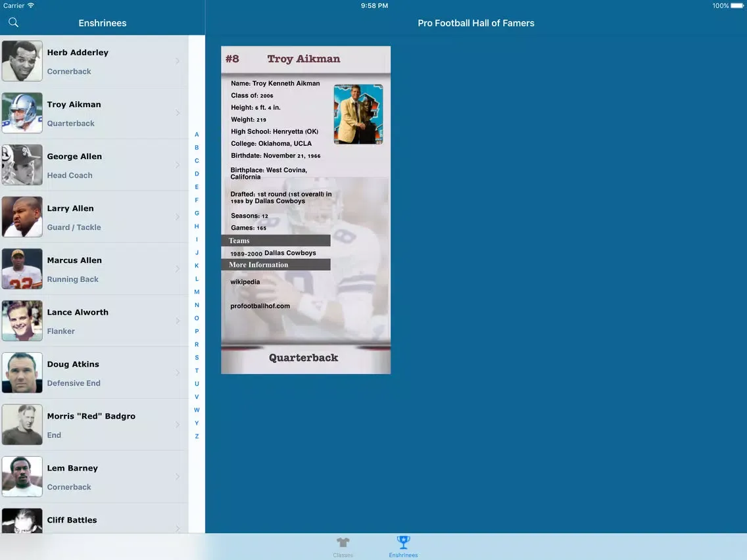Expand Morris "Red" Badgro row chevron

pyautogui.click(x=178, y=425)
